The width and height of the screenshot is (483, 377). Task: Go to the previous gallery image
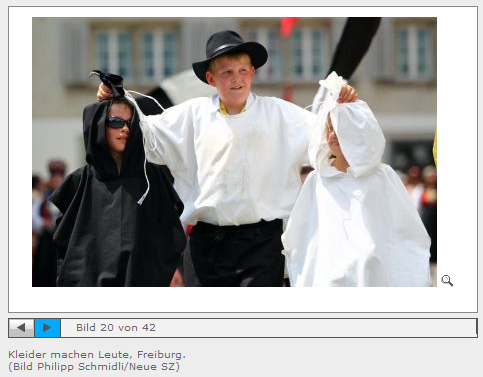(21, 328)
